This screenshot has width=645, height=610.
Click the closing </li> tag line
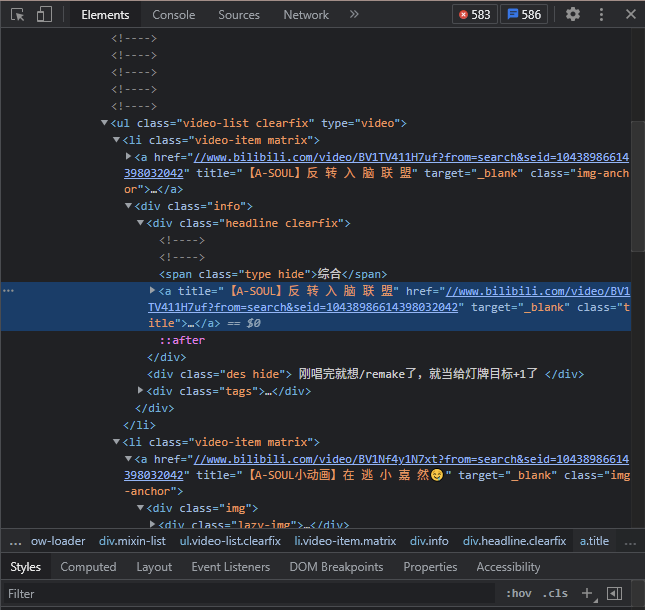point(139,425)
